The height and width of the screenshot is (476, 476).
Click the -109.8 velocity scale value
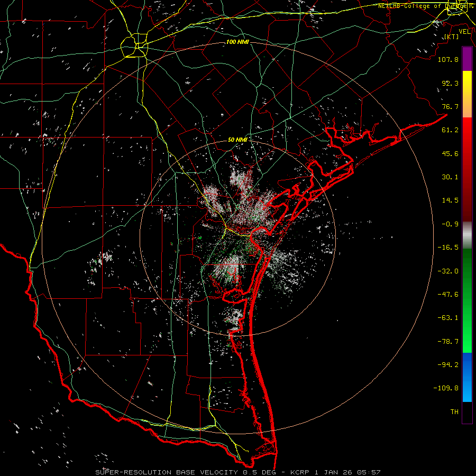coord(446,388)
